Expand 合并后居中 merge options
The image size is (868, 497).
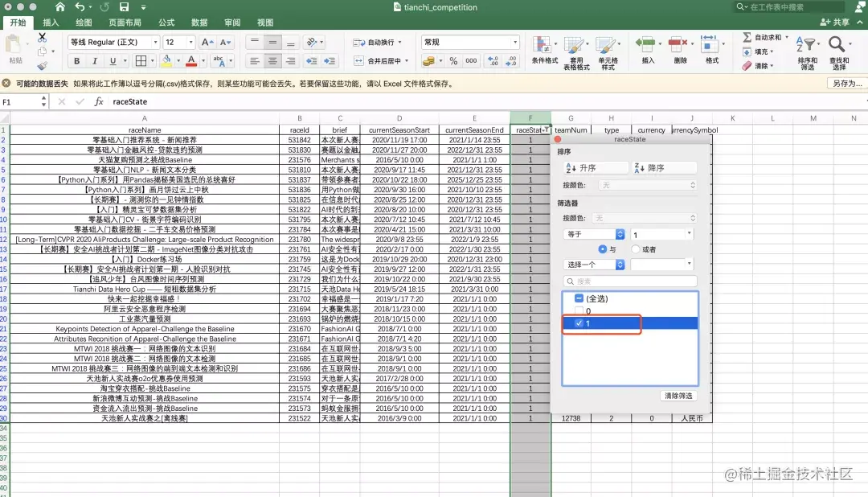[407, 61]
